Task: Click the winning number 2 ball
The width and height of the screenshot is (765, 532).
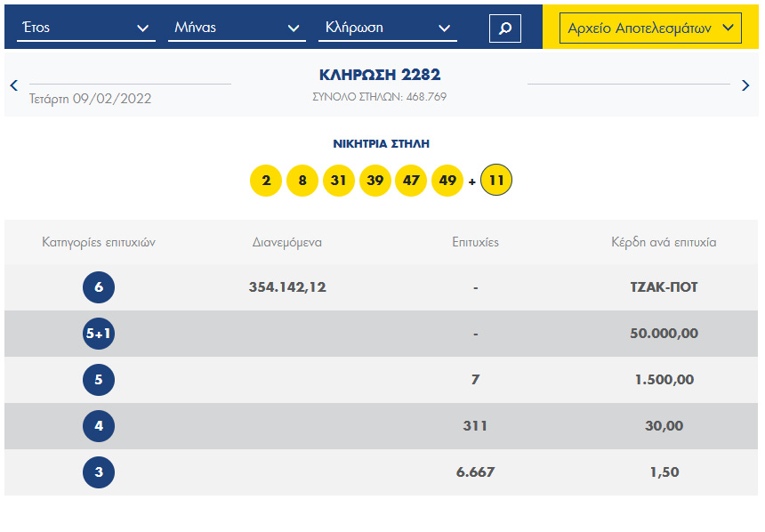Action: 266,181
